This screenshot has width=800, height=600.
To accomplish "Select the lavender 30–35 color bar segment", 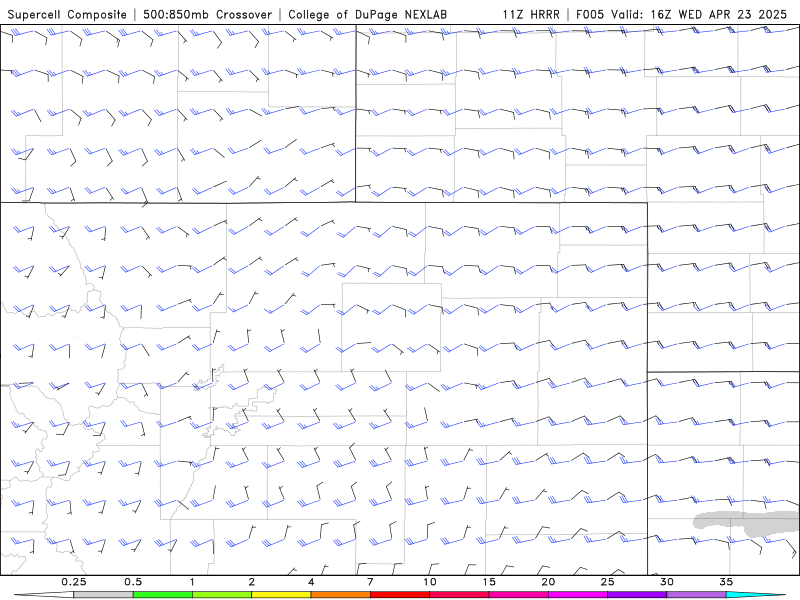I will (696, 595).
